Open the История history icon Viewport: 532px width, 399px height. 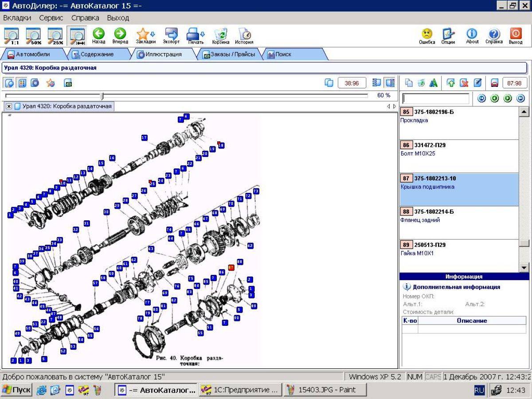coord(244,36)
